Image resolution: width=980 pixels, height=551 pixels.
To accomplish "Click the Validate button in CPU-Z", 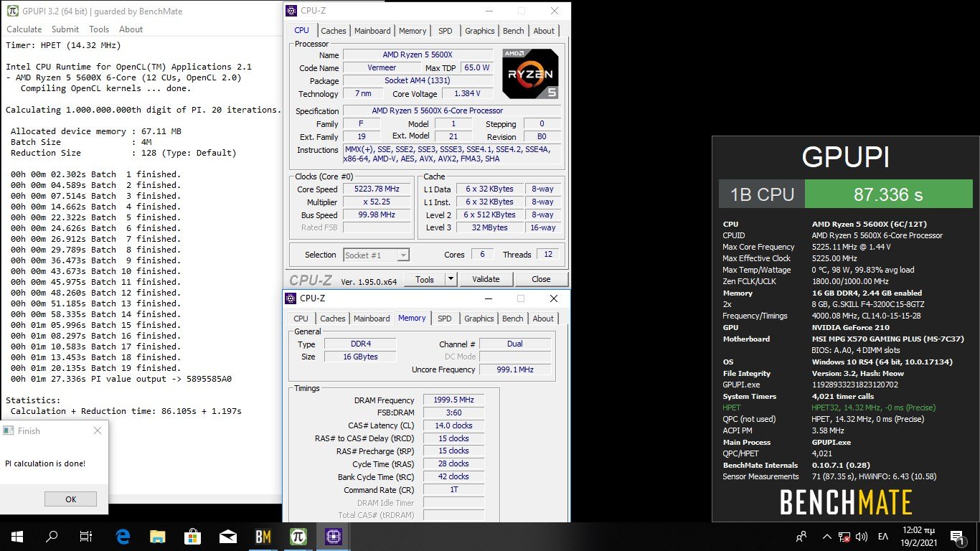I will tap(486, 279).
